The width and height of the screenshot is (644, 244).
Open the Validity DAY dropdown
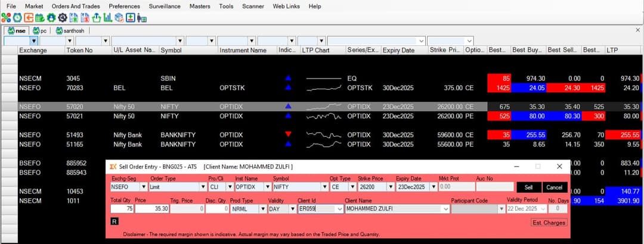click(292, 209)
